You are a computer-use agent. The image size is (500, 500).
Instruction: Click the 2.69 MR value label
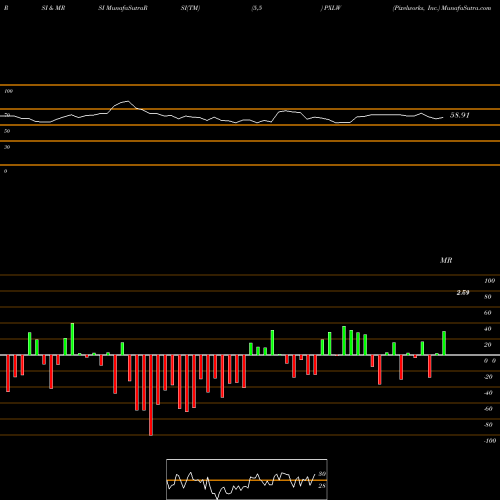463,293
